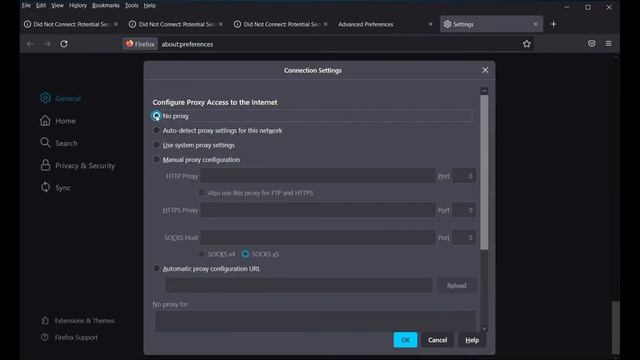
Task: Click the Reload button for proxy URL
Action: [x=457, y=286]
